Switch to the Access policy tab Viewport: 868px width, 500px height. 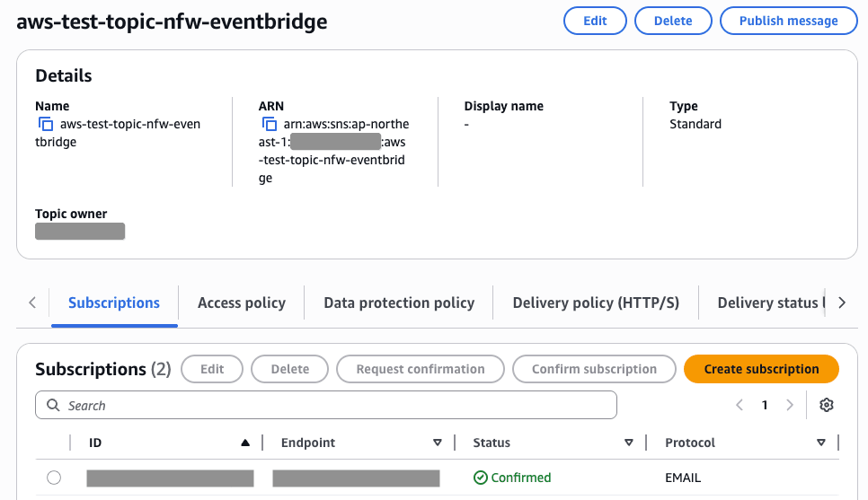(x=242, y=303)
